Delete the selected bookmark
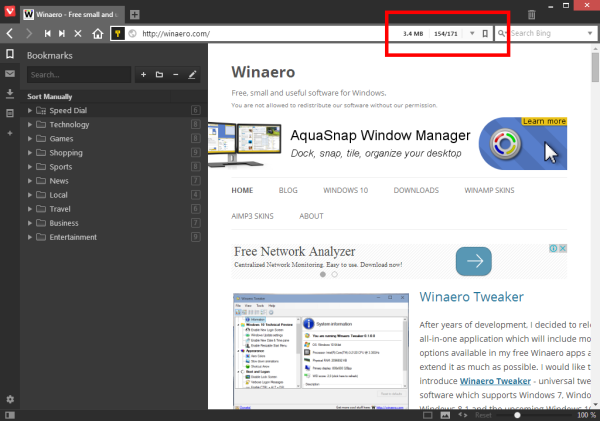This screenshot has height=421, width=600. point(176,75)
